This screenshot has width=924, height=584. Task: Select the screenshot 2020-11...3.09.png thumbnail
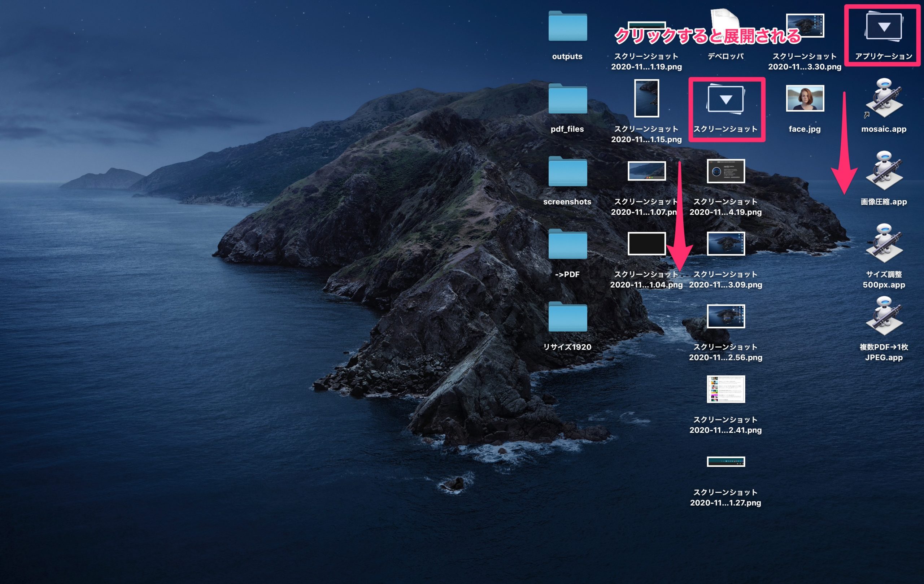725,244
